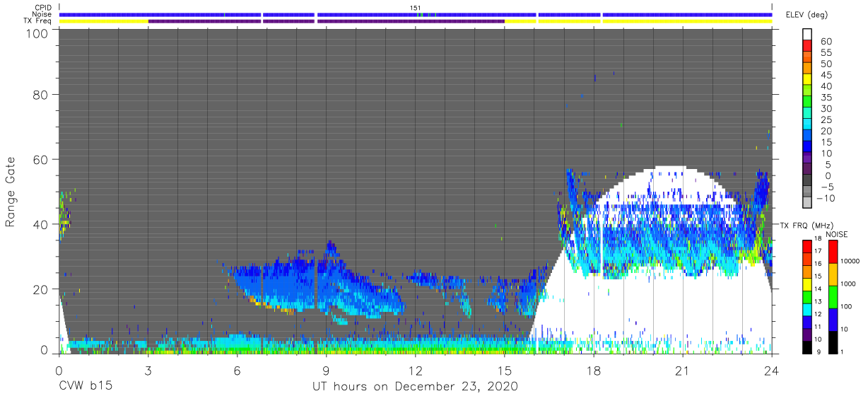Click the "Noise" row label at top left
The height and width of the screenshot is (401, 868).
(42, 14)
